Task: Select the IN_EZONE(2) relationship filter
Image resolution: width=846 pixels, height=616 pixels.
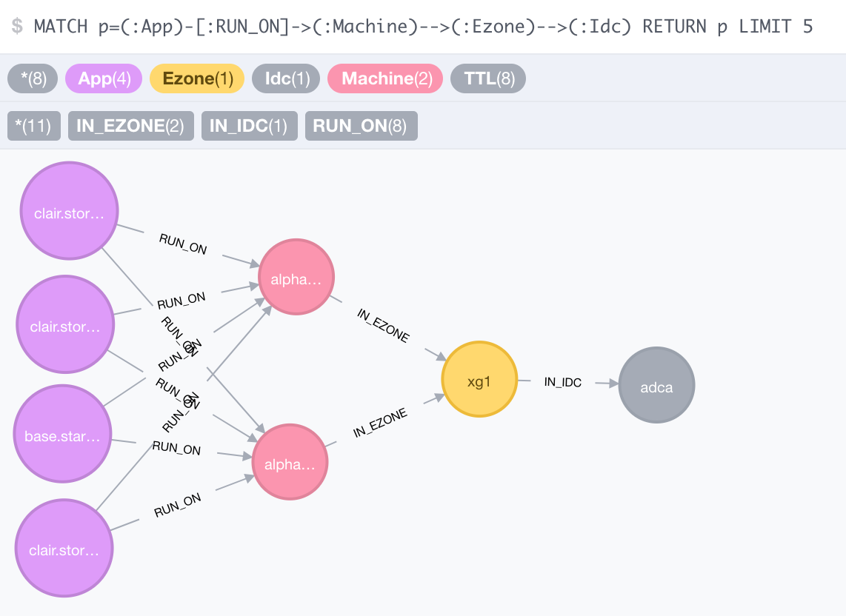Action: (131, 125)
